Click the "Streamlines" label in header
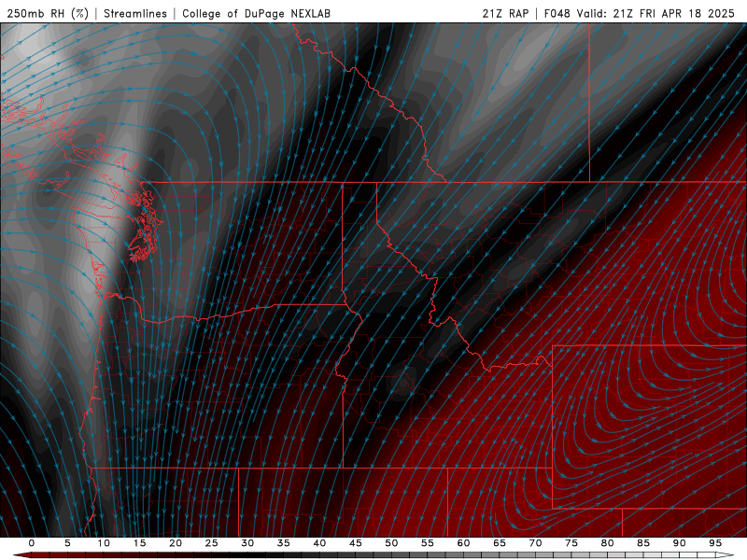Viewport: 747px width, 560px height. (135, 14)
